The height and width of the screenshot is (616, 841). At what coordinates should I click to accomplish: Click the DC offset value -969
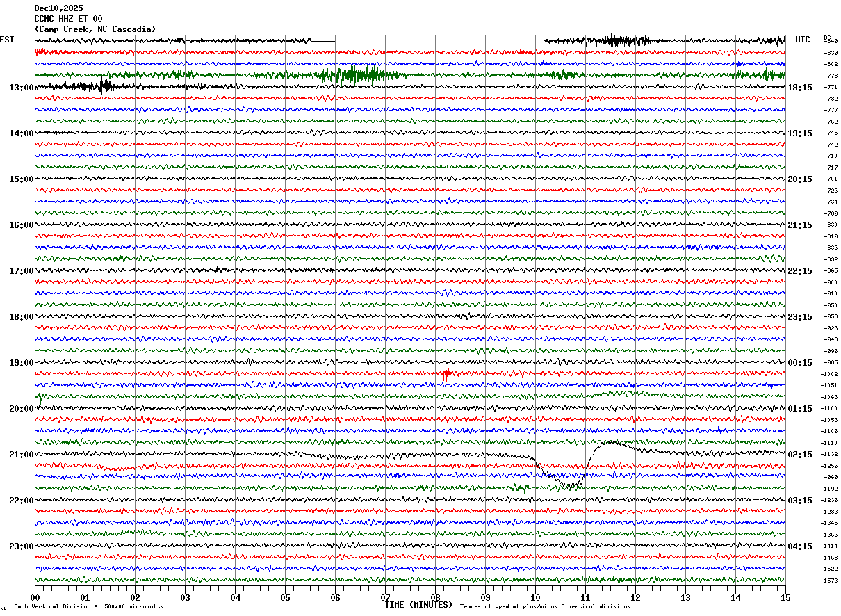point(831,477)
